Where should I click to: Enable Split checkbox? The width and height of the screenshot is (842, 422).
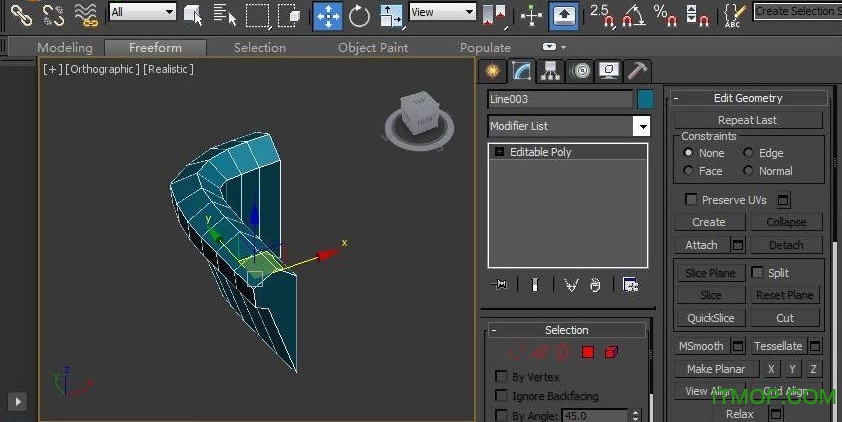coord(757,273)
